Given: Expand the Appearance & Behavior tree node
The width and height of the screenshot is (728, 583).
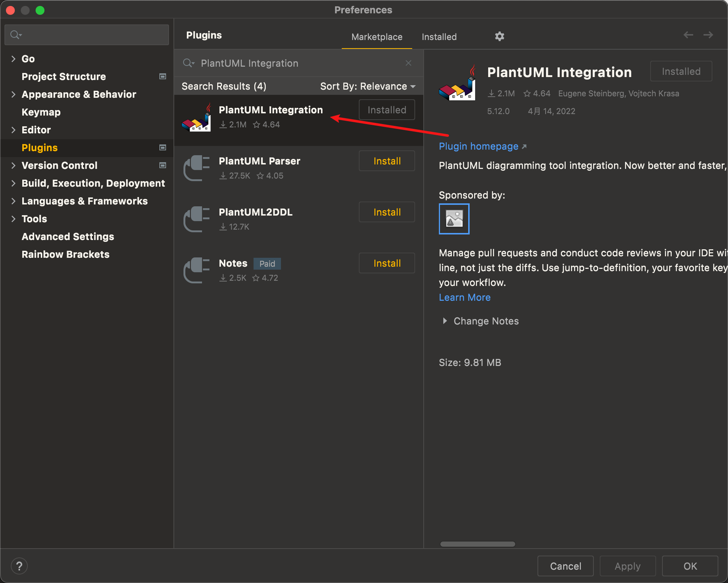Looking at the screenshot, I should [13, 94].
